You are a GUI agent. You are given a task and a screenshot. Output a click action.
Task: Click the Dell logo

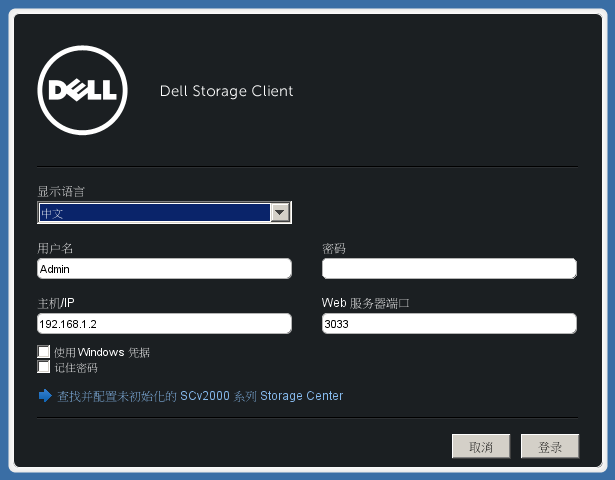[82, 90]
